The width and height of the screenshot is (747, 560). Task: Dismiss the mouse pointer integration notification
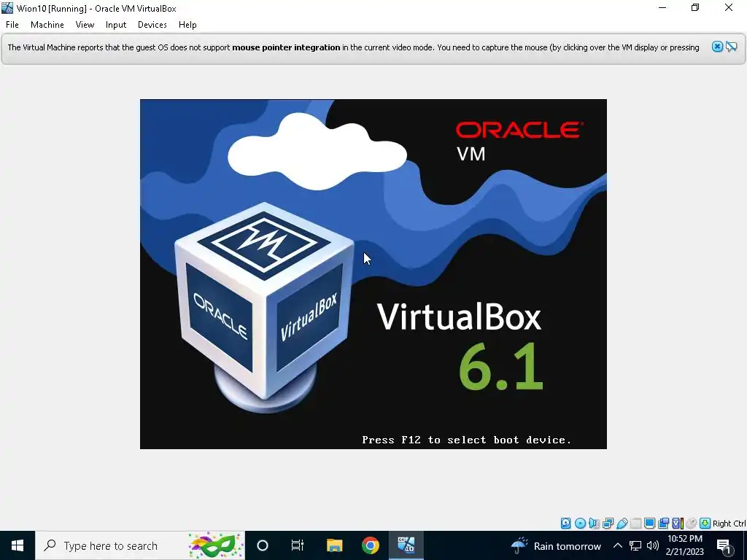[x=718, y=47]
